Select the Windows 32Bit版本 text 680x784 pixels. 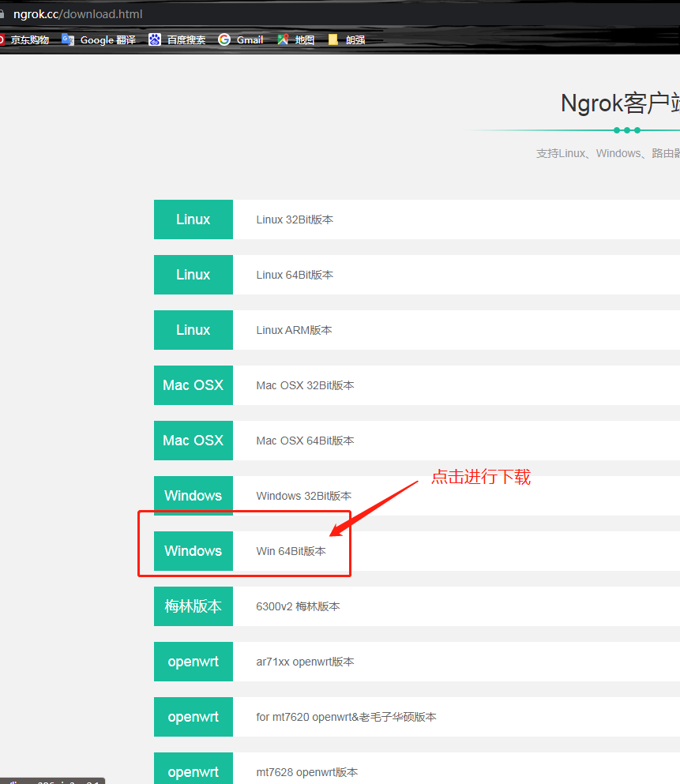[304, 496]
